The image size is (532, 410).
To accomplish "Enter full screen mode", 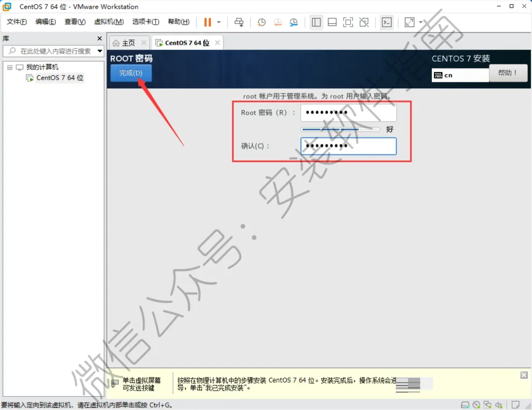I will (348, 22).
